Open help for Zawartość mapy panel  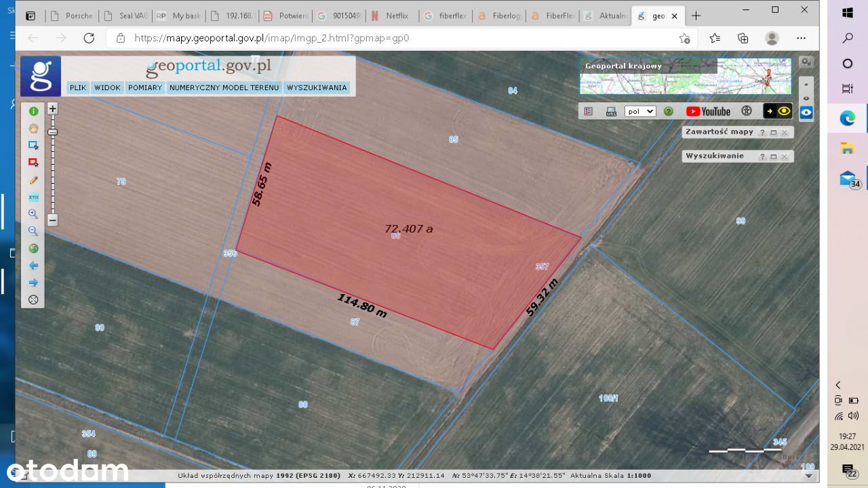point(762,133)
